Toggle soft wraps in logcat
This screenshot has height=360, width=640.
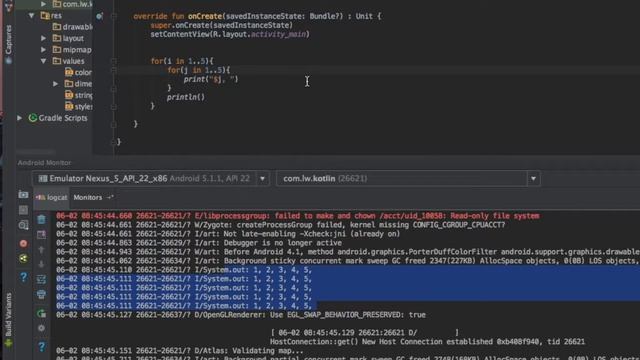click(x=41, y=279)
